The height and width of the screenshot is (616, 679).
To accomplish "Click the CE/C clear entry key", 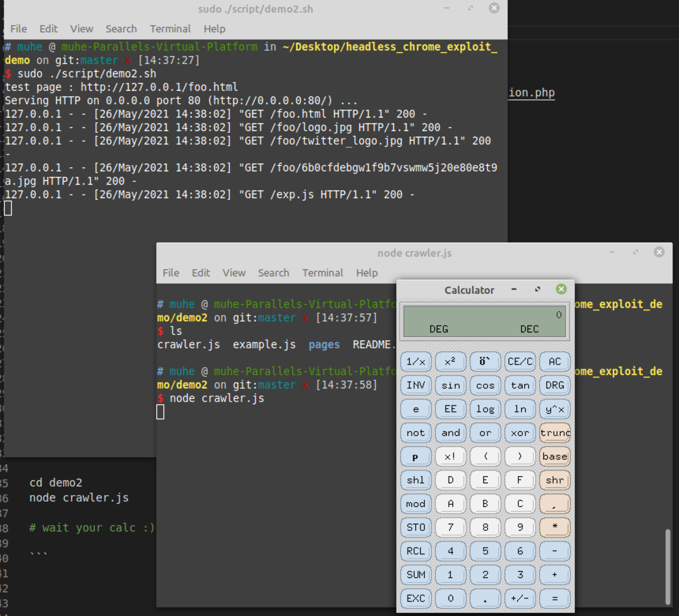I will point(520,362).
